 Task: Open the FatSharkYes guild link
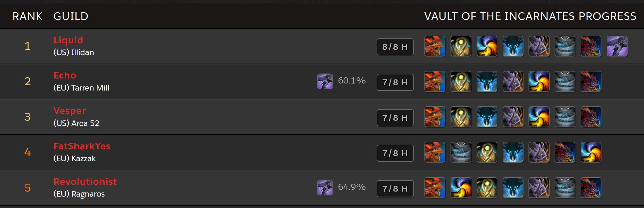[82, 146]
